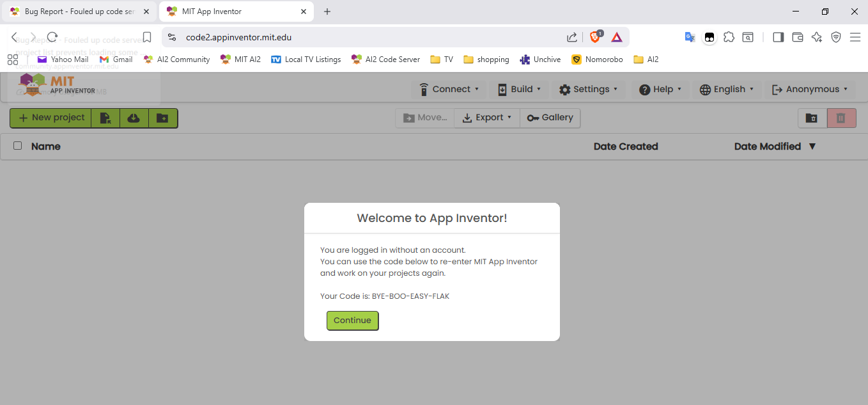
Task: Toggle the browser sidebar panel
Action: (x=778, y=37)
